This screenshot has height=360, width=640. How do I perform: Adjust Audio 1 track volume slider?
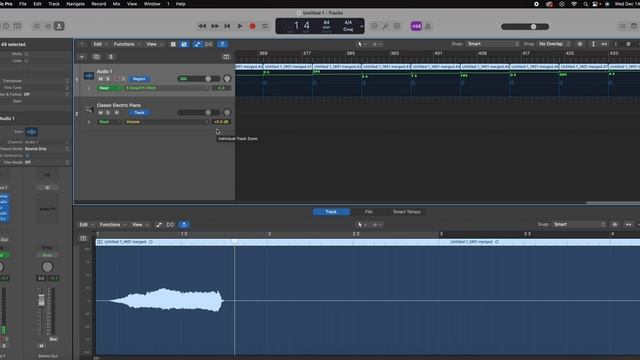click(199, 79)
